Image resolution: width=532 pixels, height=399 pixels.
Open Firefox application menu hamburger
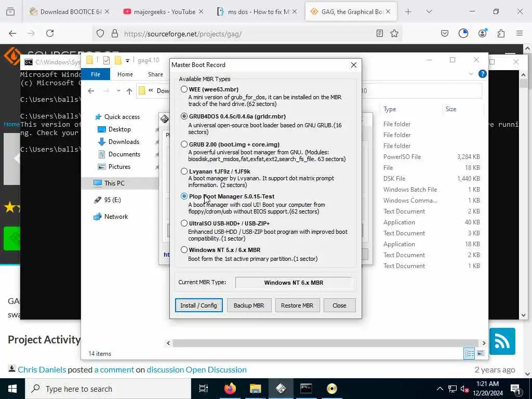click(520, 33)
